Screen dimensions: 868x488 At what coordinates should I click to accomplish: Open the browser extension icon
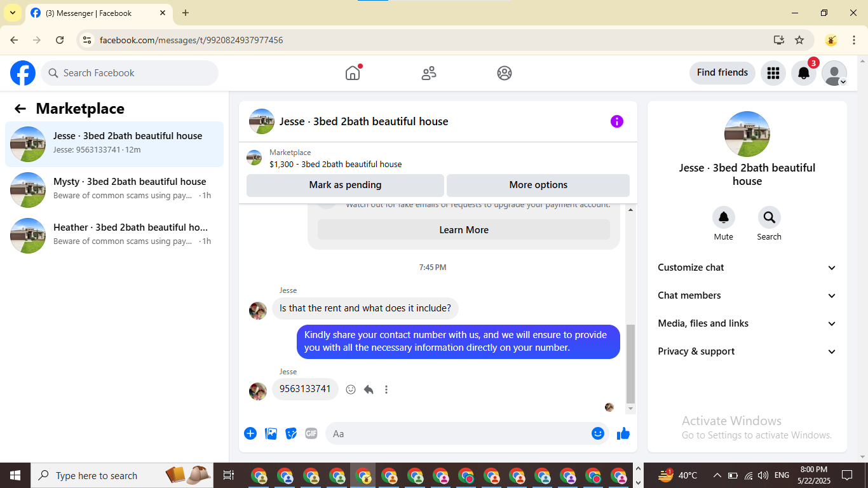tap(831, 40)
